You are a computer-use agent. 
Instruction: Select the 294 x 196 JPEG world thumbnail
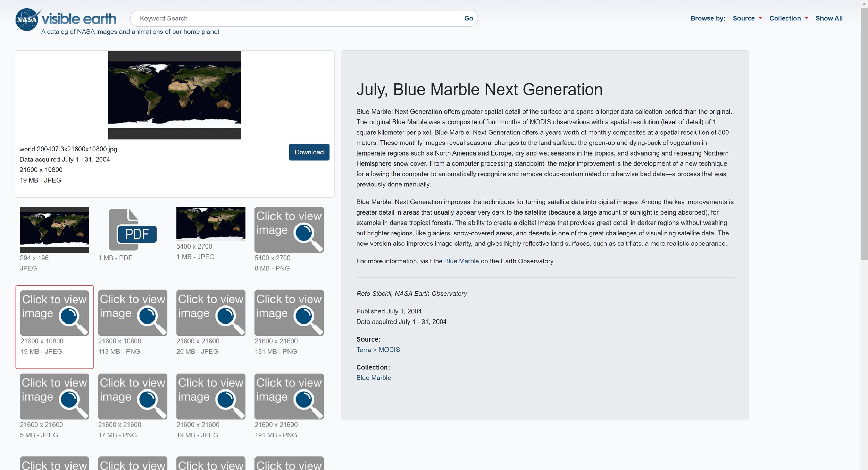coord(55,229)
